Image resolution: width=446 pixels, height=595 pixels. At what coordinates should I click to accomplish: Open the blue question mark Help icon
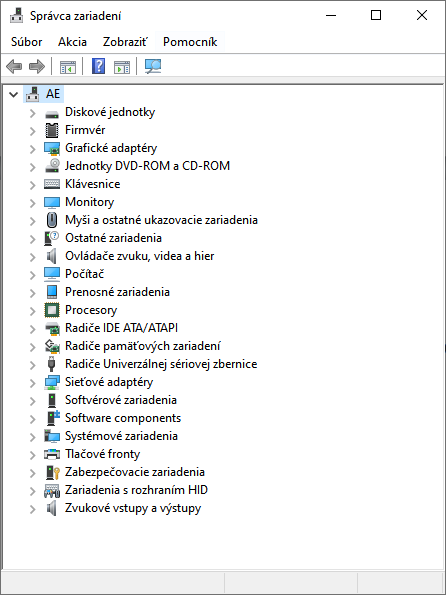(98, 66)
